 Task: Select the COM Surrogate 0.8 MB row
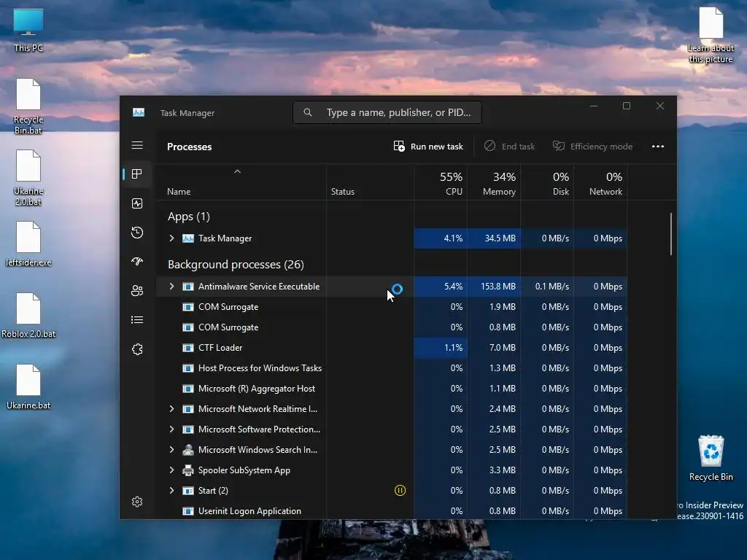(x=392, y=327)
